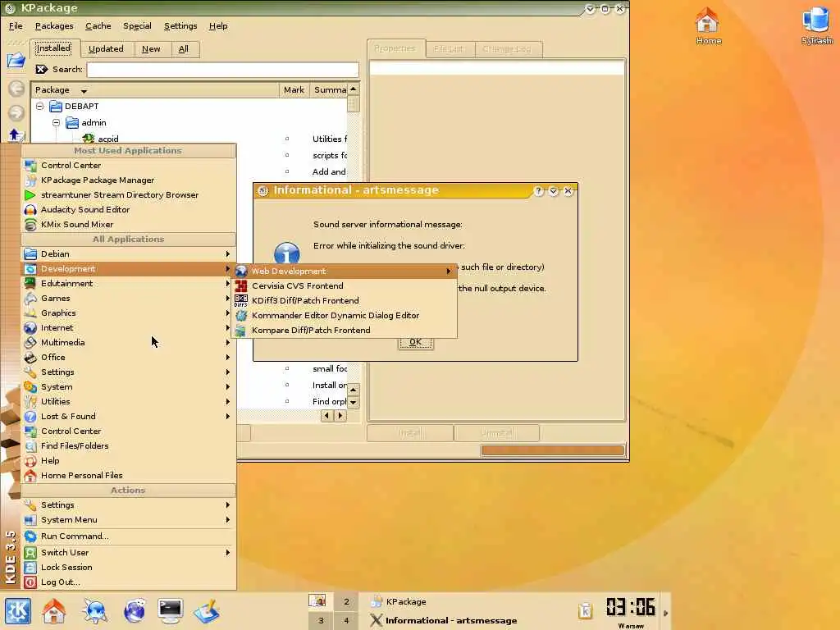Click the Mark column header
This screenshot has height=630, width=840.
pos(294,90)
